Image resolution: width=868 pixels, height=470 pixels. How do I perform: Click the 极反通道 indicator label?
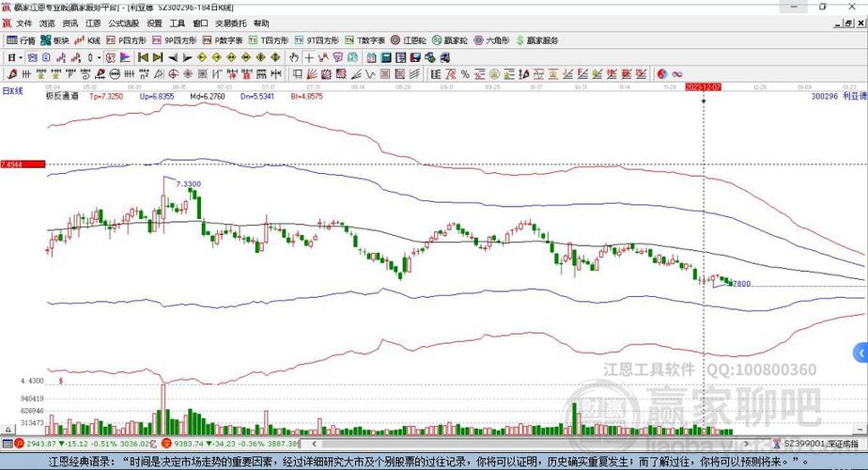pos(62,96)
